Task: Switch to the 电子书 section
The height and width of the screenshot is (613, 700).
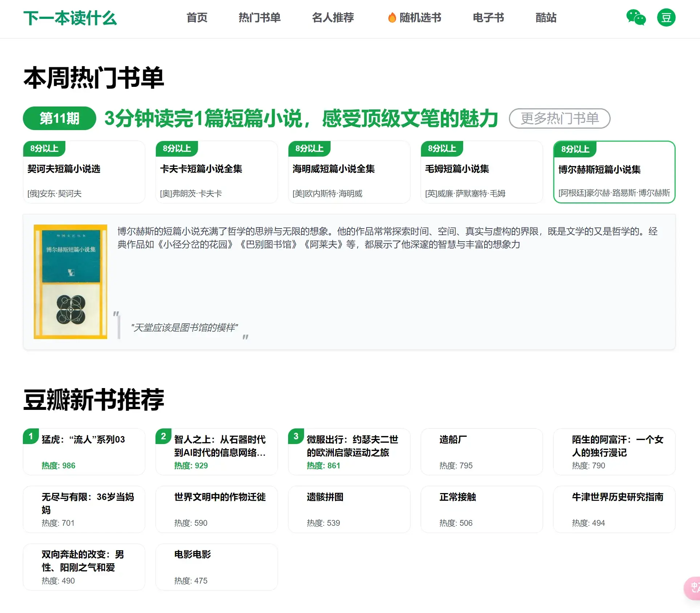Action: point(488,18)
